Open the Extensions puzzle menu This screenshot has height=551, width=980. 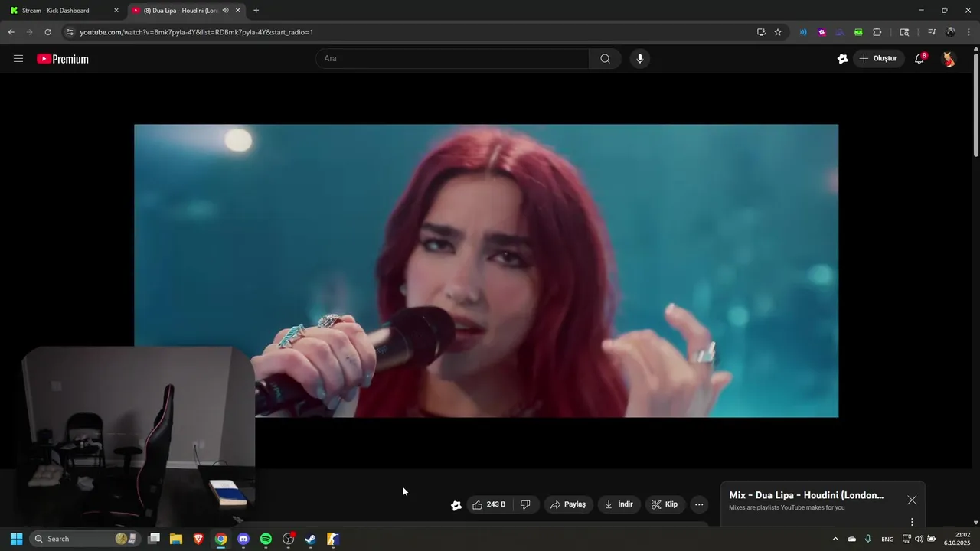[x=877, y=32]
